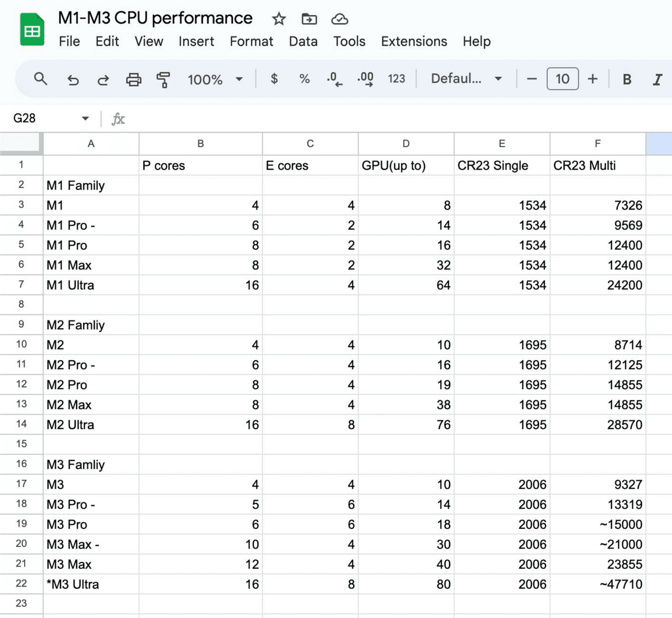Select column F header
The image size is (672, 618).
(598, 144)
